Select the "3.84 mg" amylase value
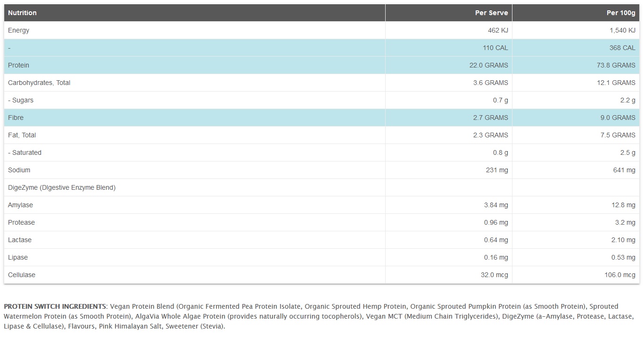This screenshot has width=644, height=338. [496, 205]
